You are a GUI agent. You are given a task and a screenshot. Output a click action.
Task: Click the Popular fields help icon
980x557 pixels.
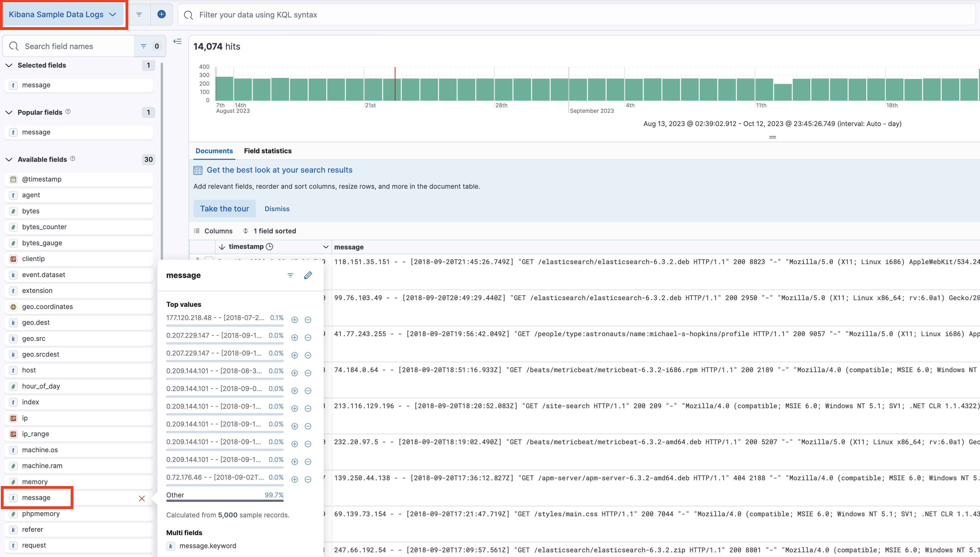[x=68, y=112]
